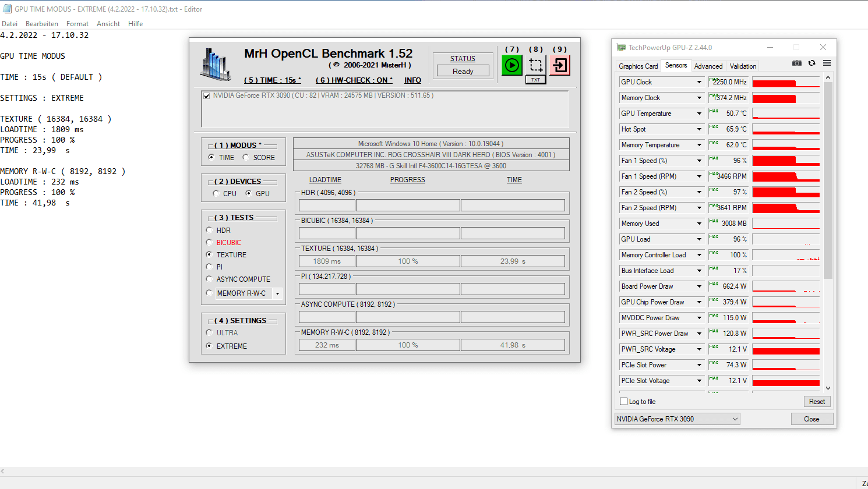Switch to Advanced tab in GPU-Z
This screenshot has width=868, height=489.
click(708, 66)
